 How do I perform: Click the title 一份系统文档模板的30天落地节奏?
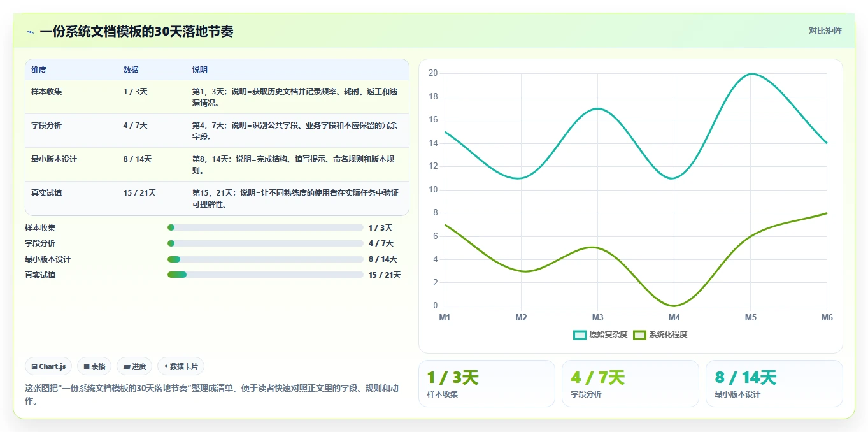click(x=136, y=31)
